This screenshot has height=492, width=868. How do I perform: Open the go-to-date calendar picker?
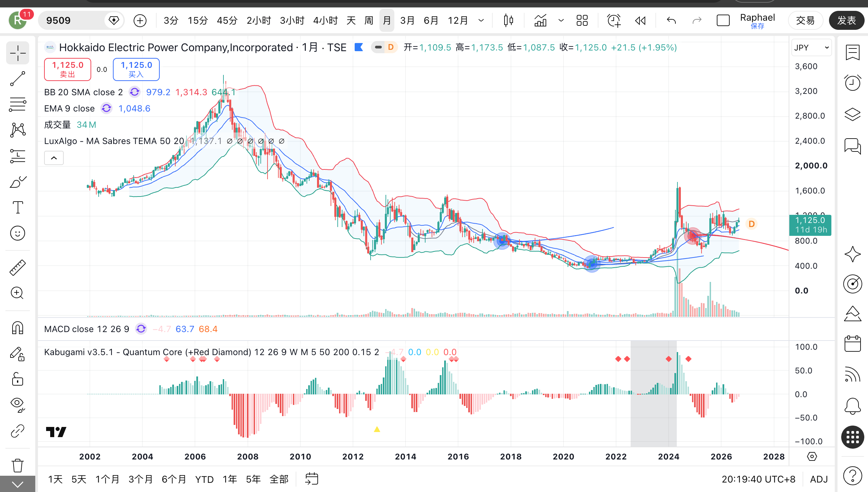coord(312,479)
